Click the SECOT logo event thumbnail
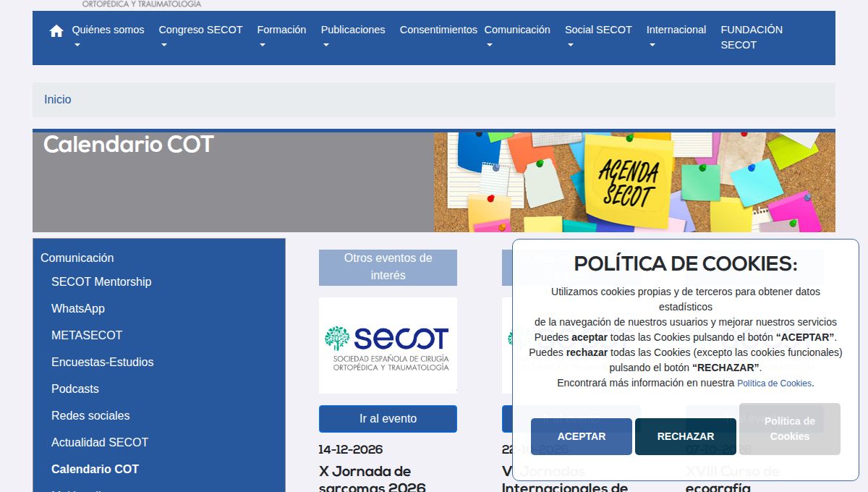868x492 pixels. (x=388, y=345)
